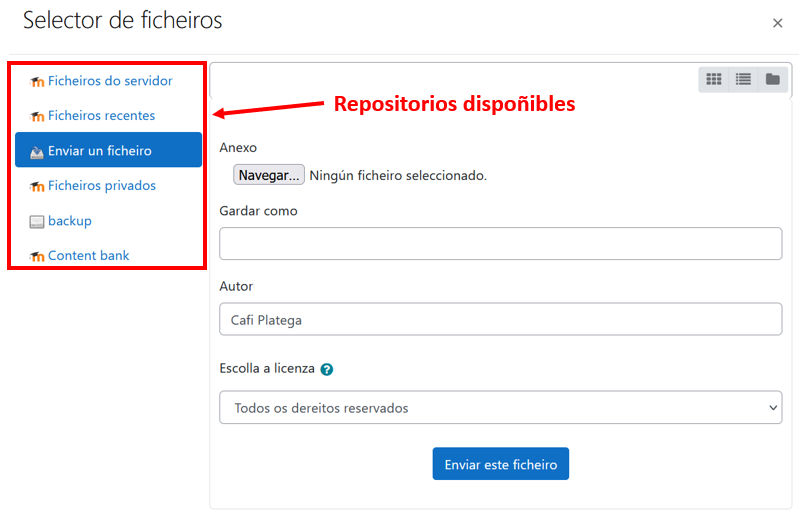Screen dimensions: 806x517
Task: Click the Navegar... file browse button
Action: 269,175
